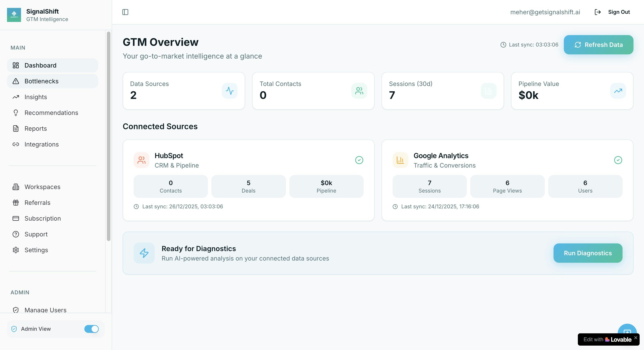This screenshot has width=644, height=350.
Task: Click the Data Sources activity pulse icon
Action: tap(230, 91)
